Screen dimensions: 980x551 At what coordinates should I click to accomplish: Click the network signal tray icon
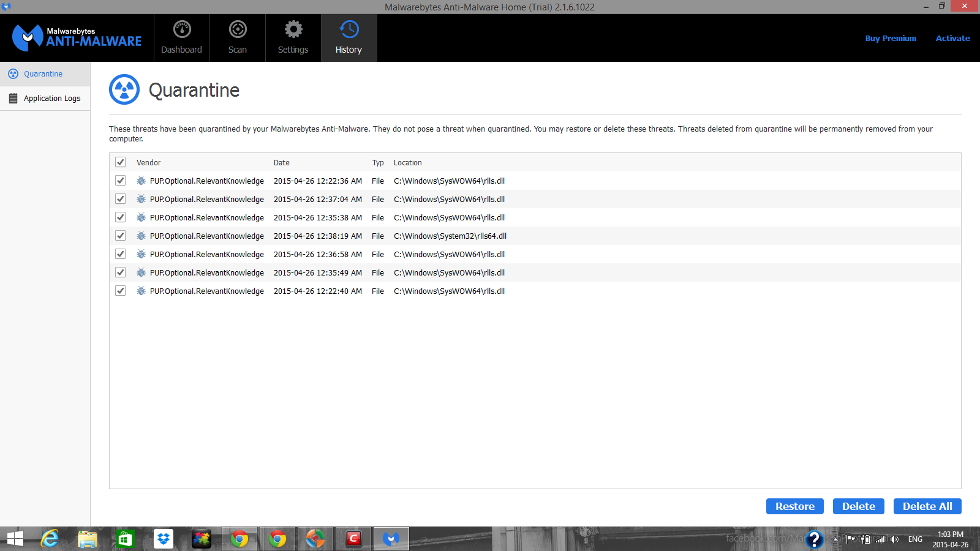pos(880,539)
